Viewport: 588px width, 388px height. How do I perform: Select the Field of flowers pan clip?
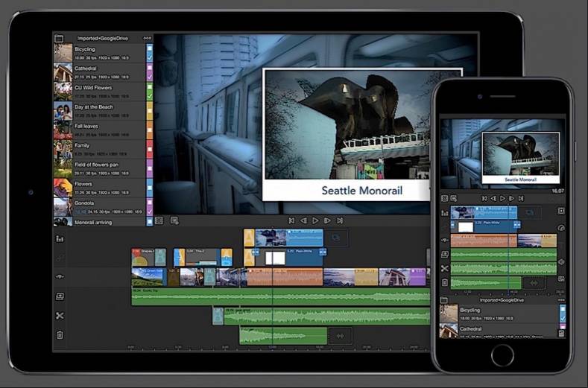103,169
